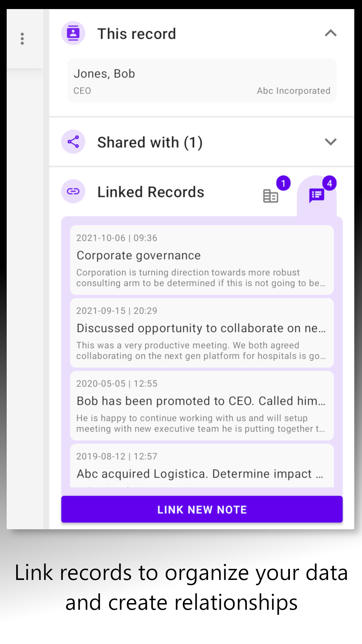
Task: Collapse the This record section
Action: (x=330, y=33)
